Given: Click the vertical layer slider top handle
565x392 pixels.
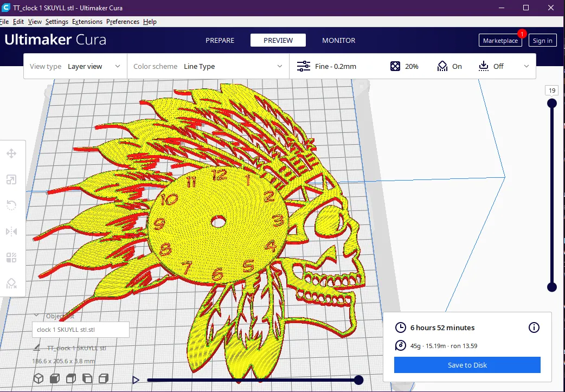Looking at the screenshot, I should pyautogui.click(x=551, y=104).
